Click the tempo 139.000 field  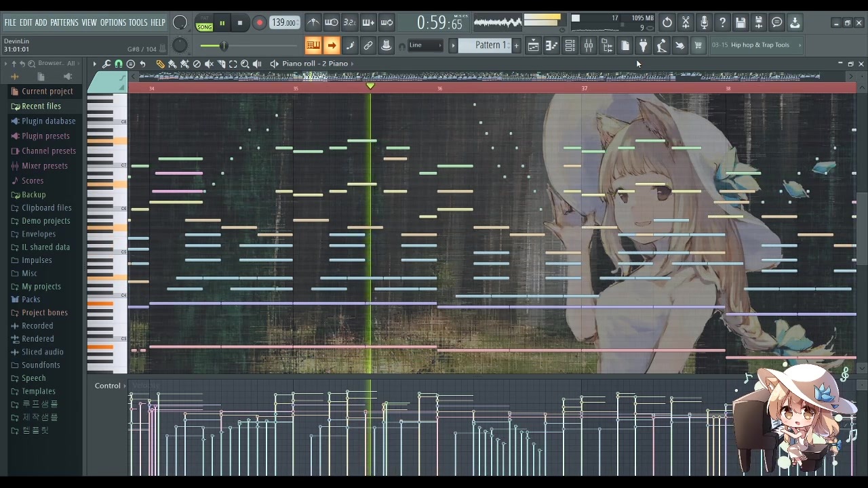point(284,23)
